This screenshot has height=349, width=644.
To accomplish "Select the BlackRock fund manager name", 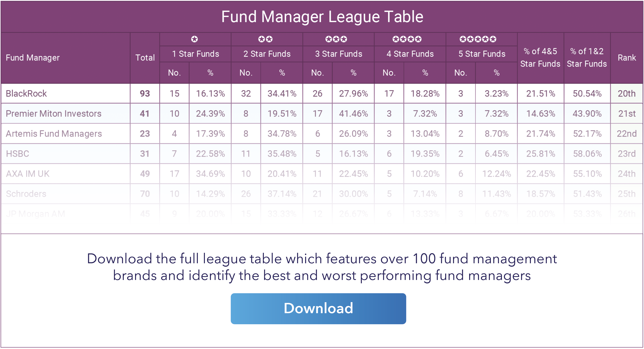I will (26, 94).
